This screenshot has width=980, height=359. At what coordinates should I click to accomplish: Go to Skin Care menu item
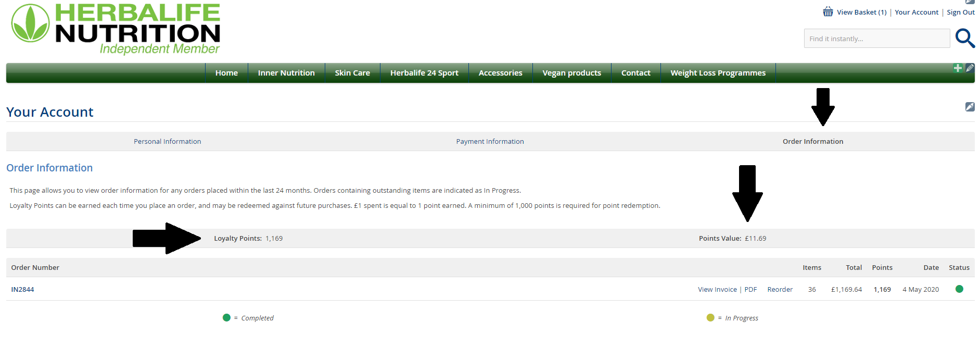[x=352, y=73]
